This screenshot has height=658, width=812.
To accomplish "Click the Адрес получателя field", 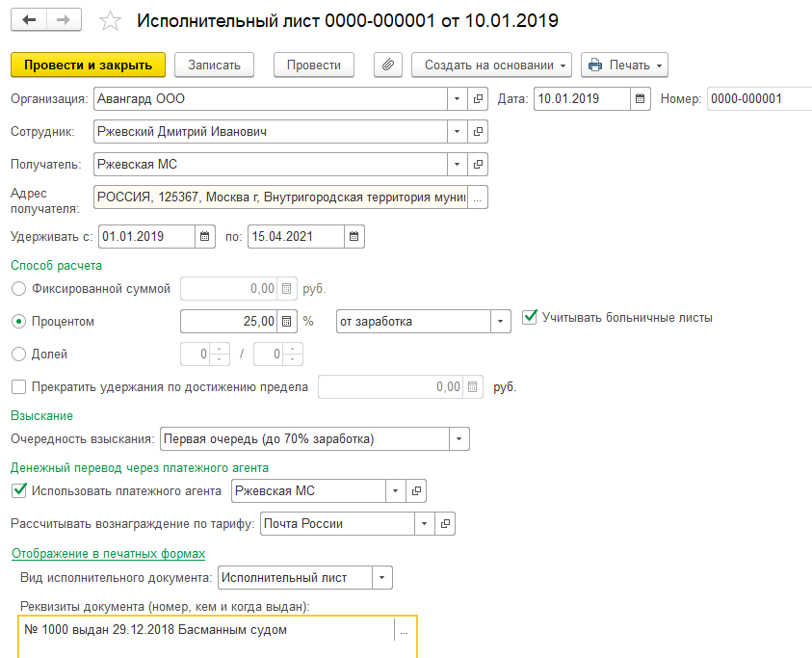I will 280,197.
